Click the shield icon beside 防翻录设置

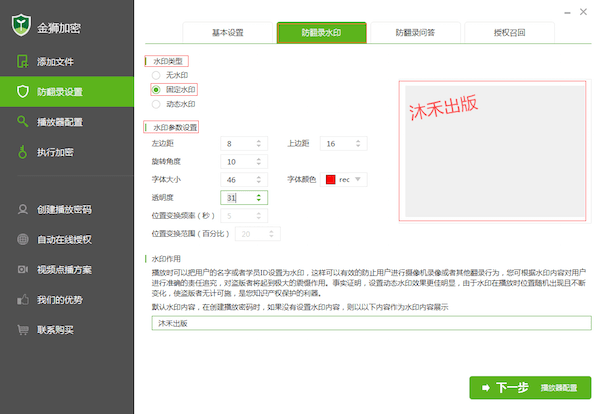pyautogui.click(x=23, y=91)
